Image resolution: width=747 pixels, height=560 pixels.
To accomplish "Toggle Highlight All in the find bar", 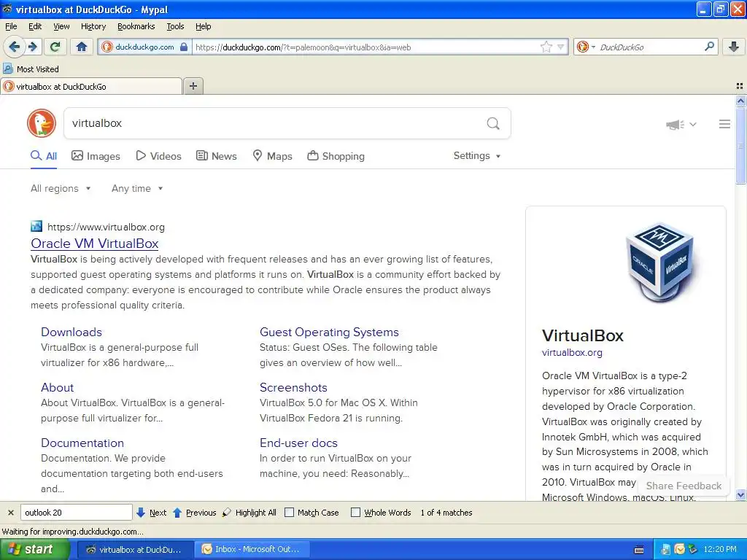I will click(x=249, y=513).
